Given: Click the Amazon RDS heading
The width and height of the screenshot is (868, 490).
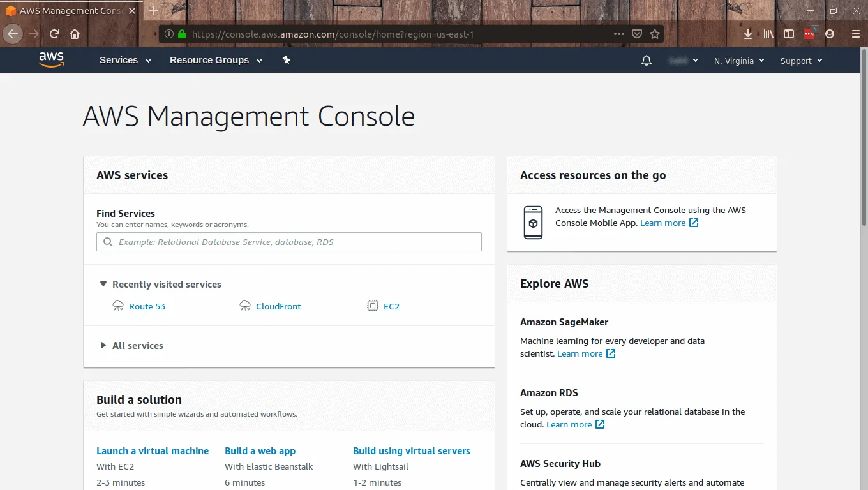Looking at the screenshot, I should pos(549,393).
